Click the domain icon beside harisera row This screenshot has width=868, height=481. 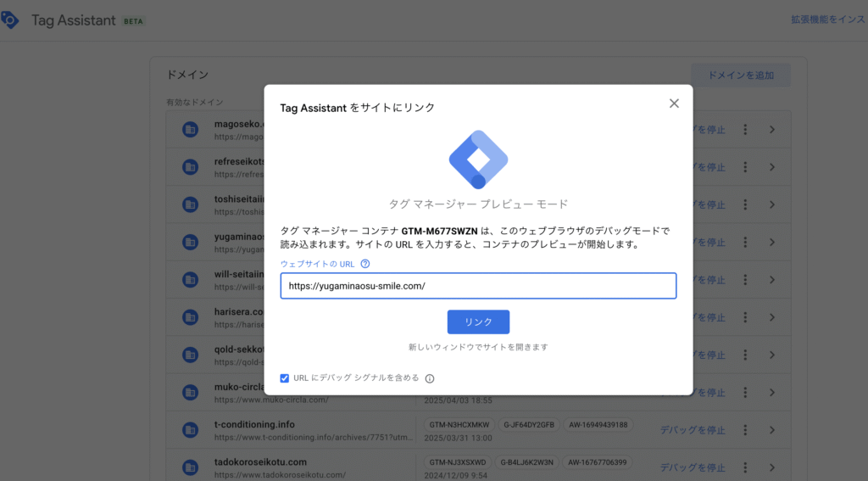pos(191,317)
